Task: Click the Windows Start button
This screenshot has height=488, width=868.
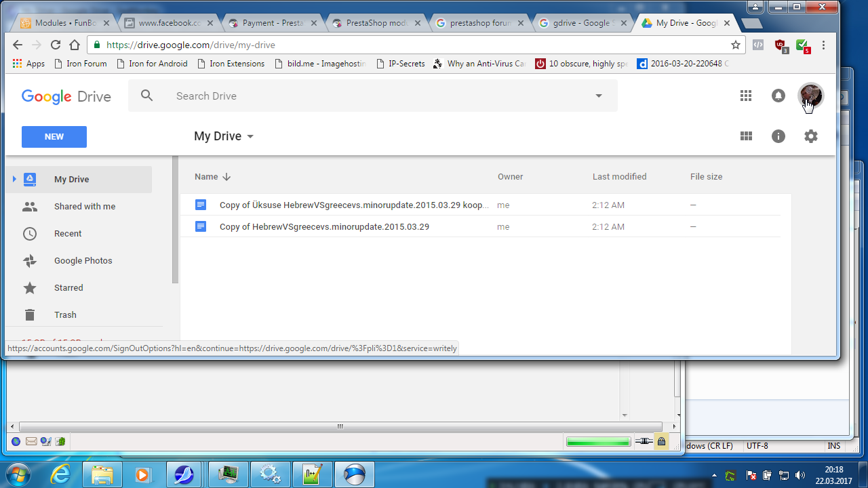Action: point(18,473)
